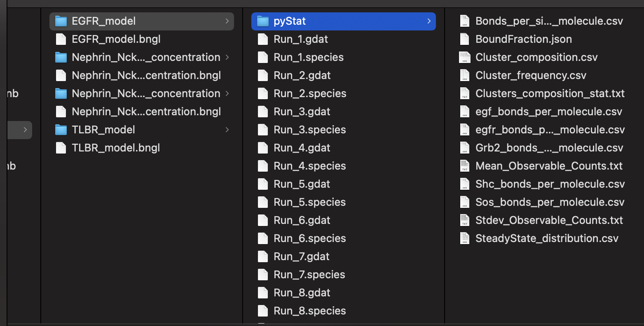644x326 pixels.
Task: Select the file named Run_3.species
Action: pyautogui.click(x=310, y=130)
